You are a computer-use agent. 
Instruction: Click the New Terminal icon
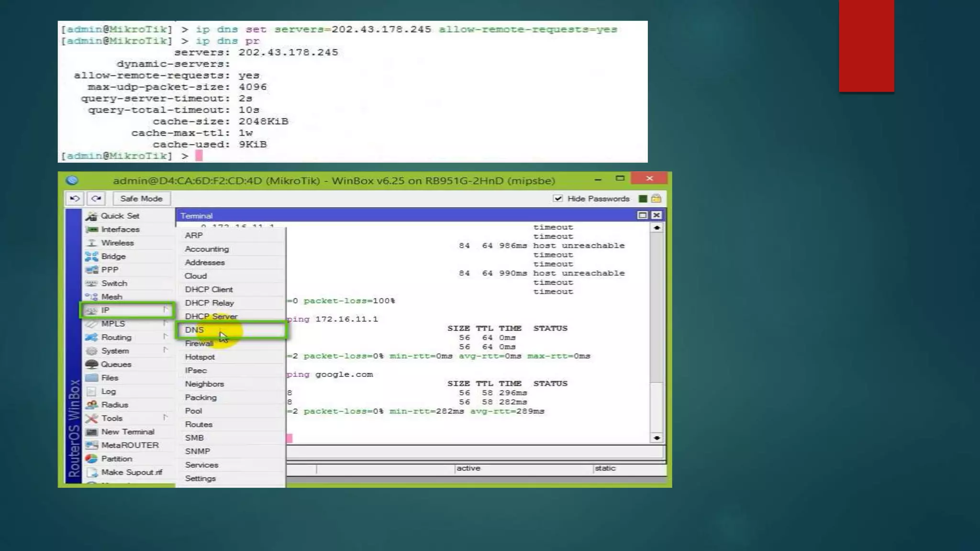91,432
